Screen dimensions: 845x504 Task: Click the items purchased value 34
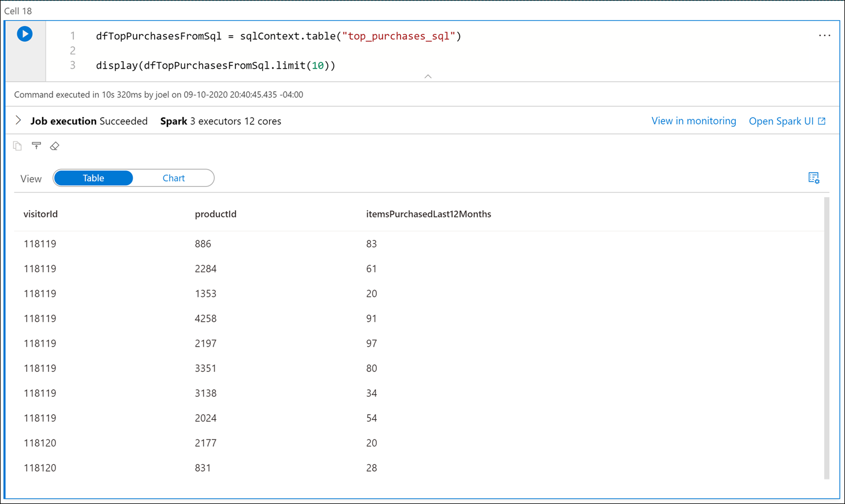pyautogui.click(x=371, y=393)
